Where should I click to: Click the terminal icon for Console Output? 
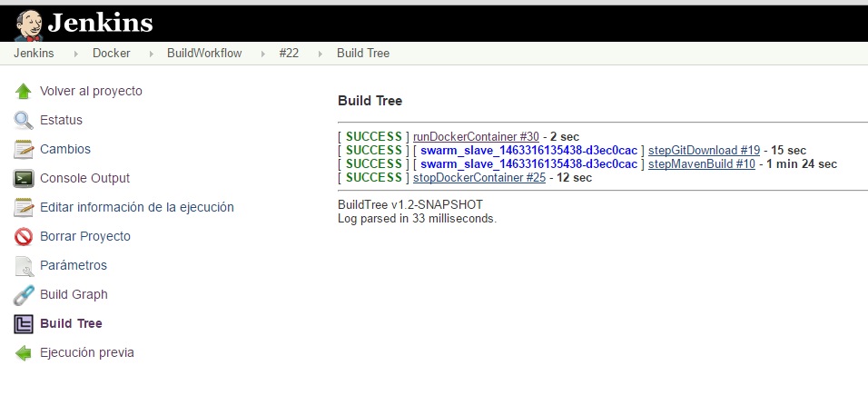click(x=24, y=178)
